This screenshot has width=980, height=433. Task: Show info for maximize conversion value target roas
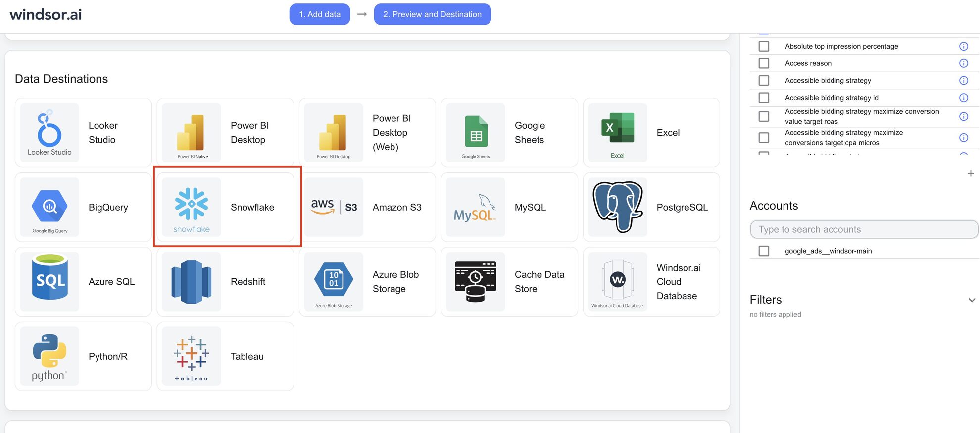pyautogui.click(x=963, y=116)
